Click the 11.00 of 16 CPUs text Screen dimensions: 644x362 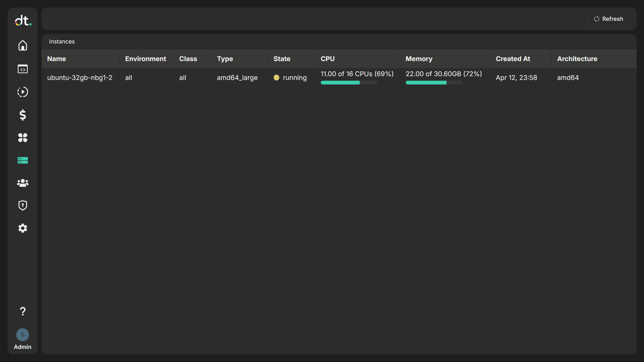click(357, 74)
